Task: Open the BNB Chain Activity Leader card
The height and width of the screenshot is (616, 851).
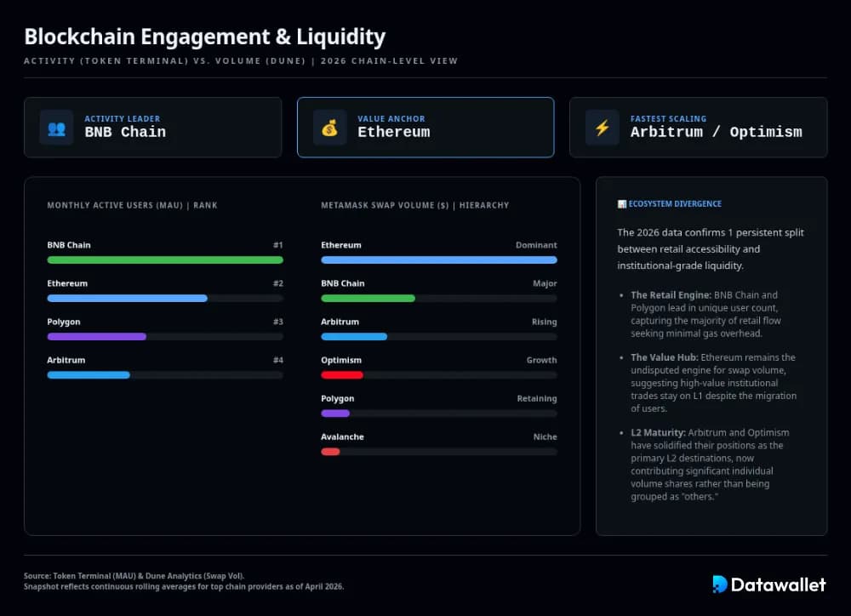Action: (x=153, y=128)
